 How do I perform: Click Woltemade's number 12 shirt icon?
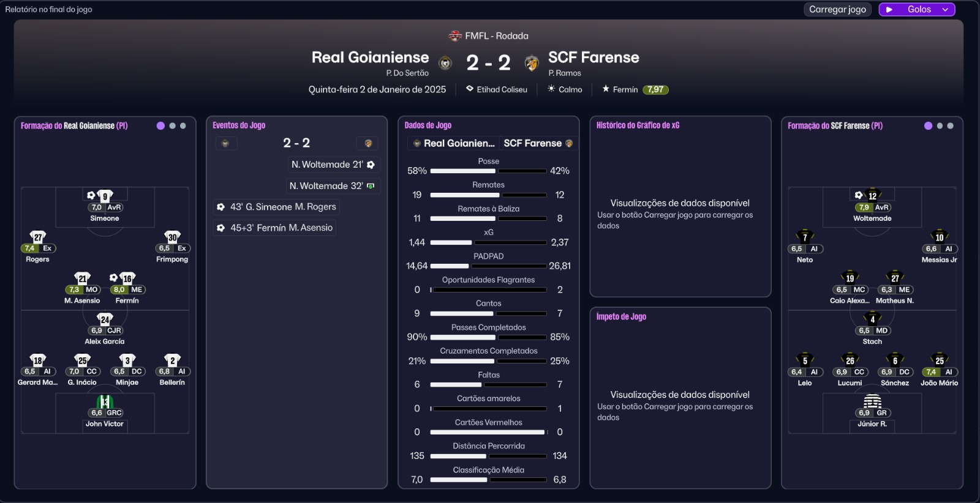point(872,196)
